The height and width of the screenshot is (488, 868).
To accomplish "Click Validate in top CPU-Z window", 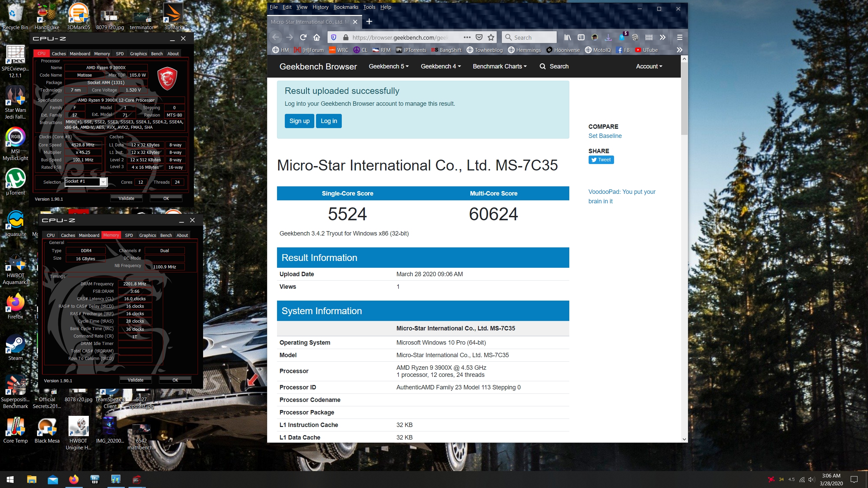I will pos(126,198).
